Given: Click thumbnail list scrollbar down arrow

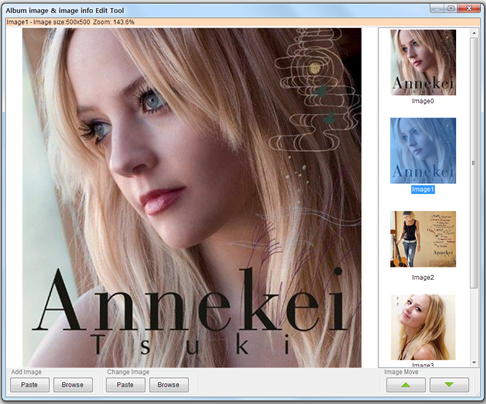Looking at the screenshot, I should pos(474,363).
